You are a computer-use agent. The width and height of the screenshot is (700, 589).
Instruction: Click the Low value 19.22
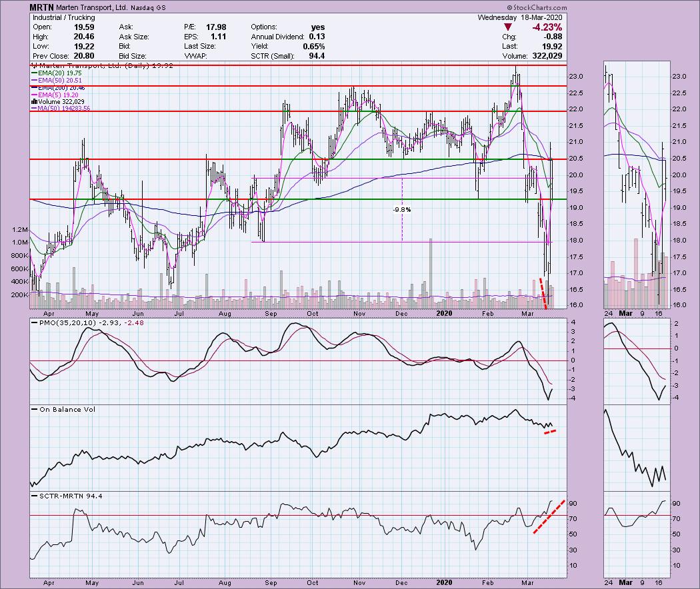pos(84,47)
